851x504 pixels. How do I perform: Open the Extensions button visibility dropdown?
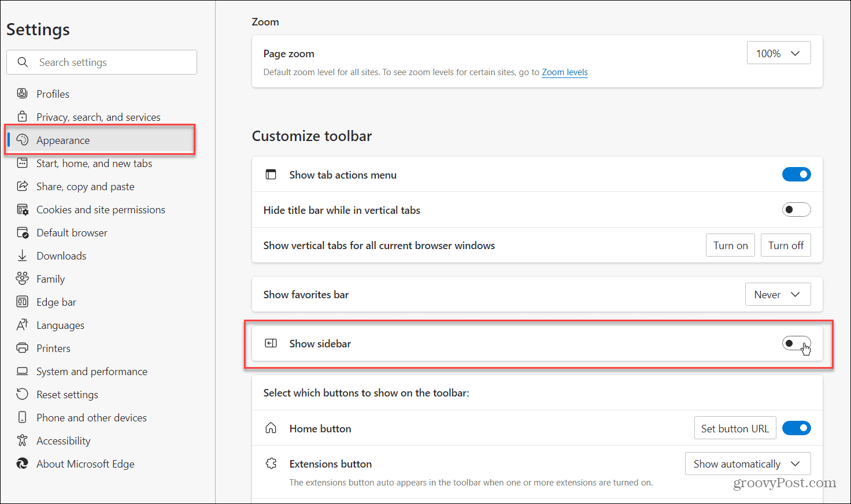[748, 463]
